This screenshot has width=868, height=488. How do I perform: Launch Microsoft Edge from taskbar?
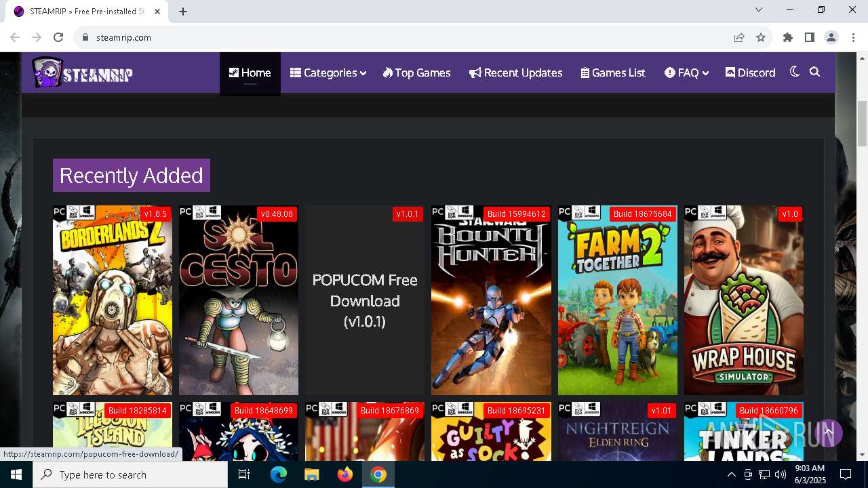coord(279,474)
